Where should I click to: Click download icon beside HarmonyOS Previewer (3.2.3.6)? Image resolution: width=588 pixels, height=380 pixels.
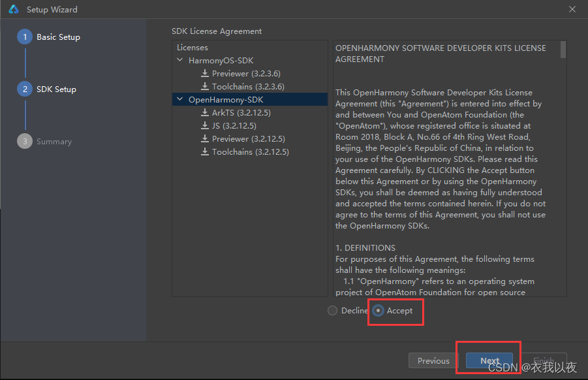point(205,73)
